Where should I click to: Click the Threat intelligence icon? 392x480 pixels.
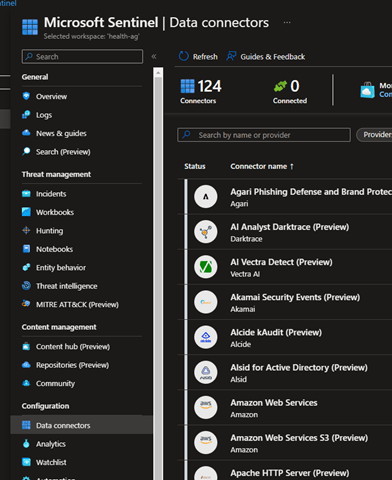26,286
